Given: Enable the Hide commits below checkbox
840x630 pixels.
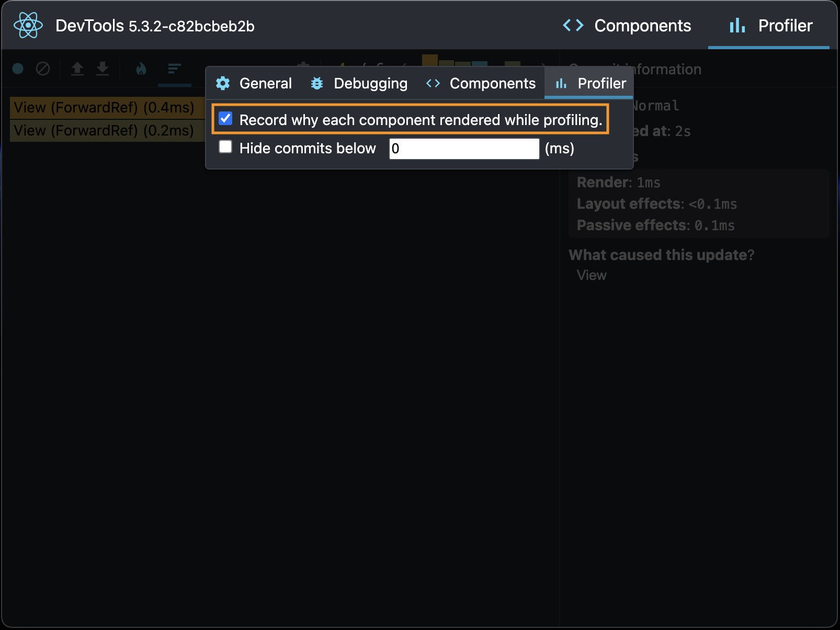Looking at the screenshot, I should point(225,147).
